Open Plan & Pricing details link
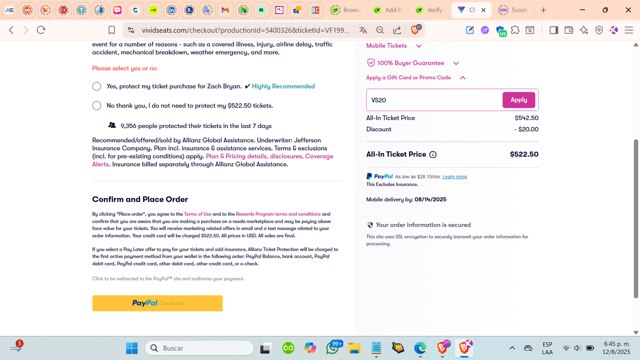640x360 pixels. (x=236, y=156)
